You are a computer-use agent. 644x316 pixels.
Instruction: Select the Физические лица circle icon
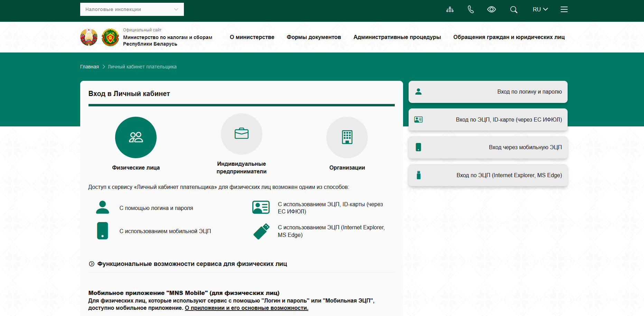coord(136,137)
